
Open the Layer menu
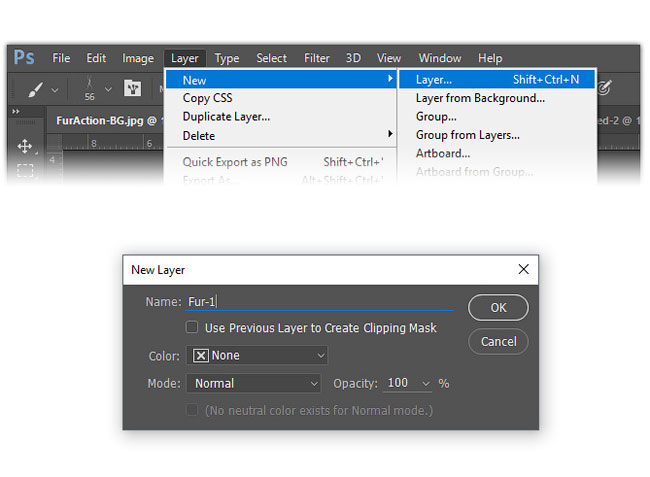pos(184,58)
